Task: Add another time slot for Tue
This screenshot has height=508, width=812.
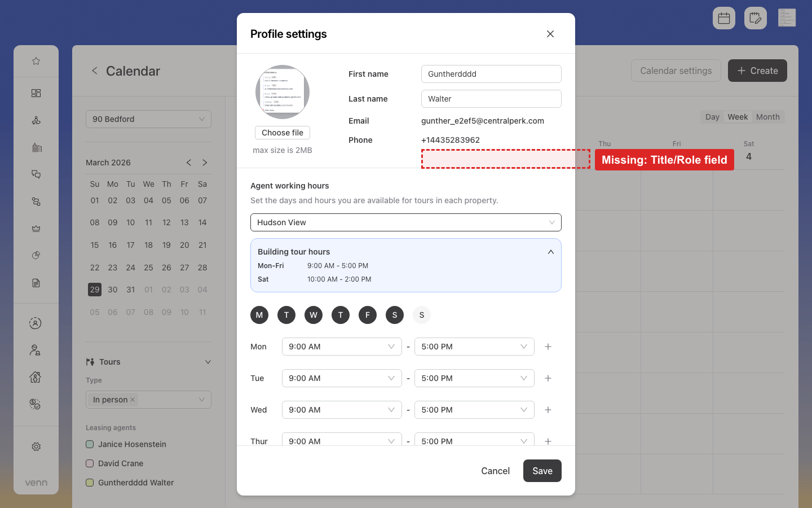Action: [x=548, y=378]
